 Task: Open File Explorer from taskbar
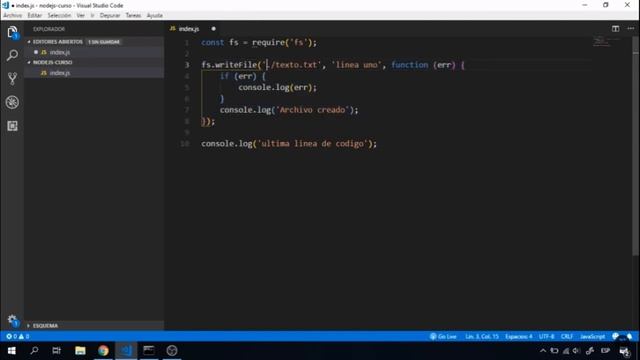pyautogui.click(x=80, y=351)
